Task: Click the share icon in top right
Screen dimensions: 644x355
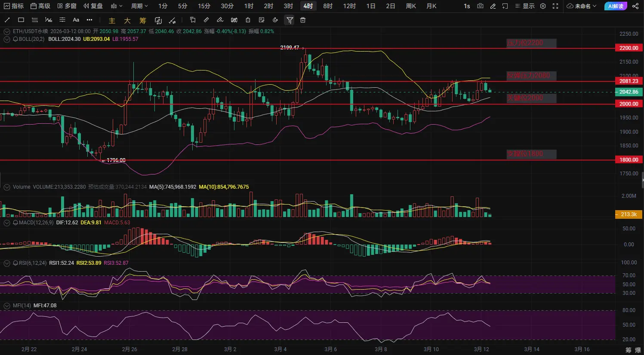Action: [x=635, y=6]
